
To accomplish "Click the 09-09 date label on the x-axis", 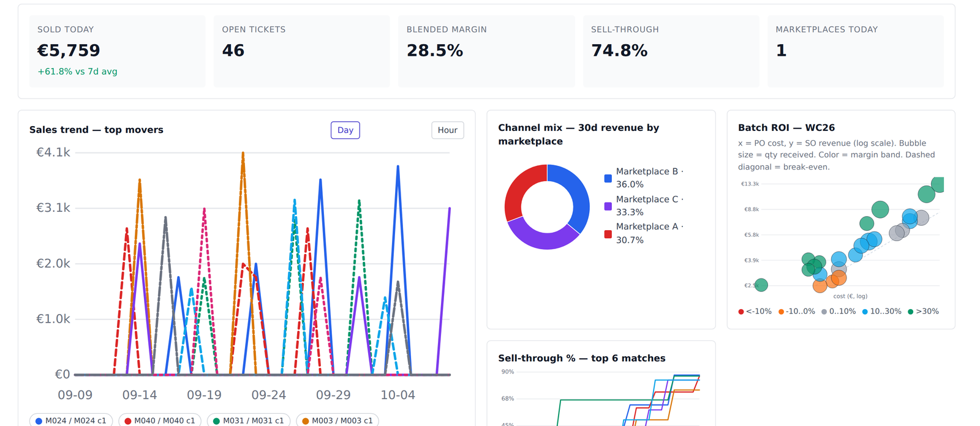I will coord(75,395).
